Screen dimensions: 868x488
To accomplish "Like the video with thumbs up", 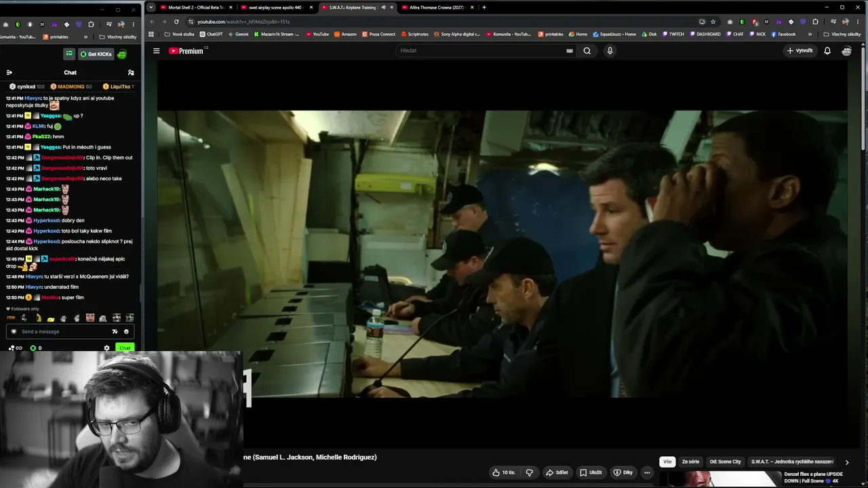I will (504, 472).
